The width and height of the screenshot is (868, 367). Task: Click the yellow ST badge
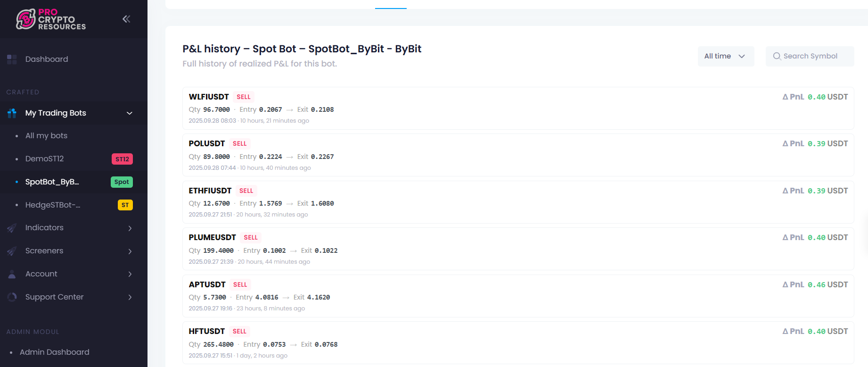pos(125,205)
